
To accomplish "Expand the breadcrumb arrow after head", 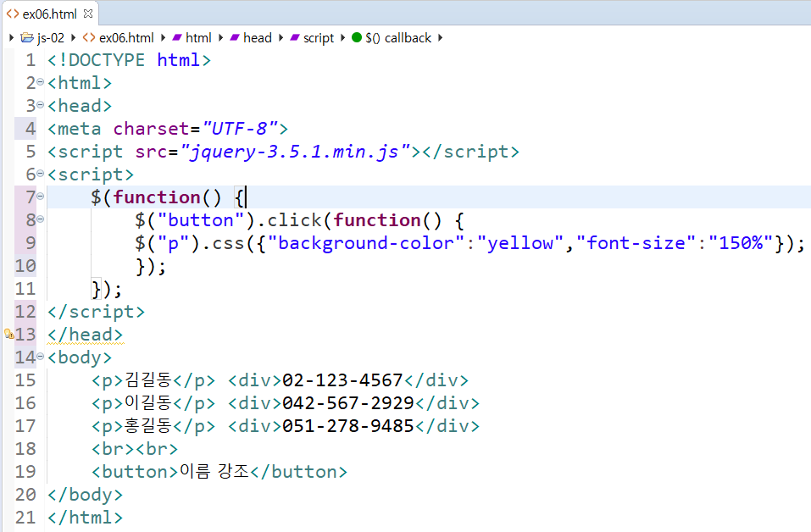I will click(x=281, y=37).
